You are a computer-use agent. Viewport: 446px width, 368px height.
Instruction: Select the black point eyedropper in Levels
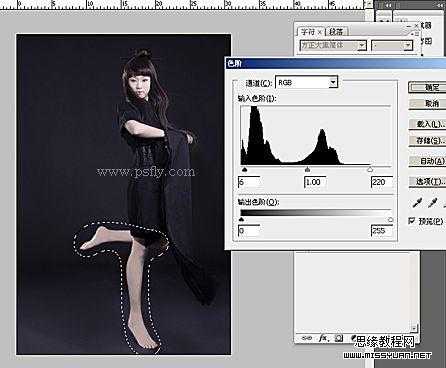[x=417, y=203]
